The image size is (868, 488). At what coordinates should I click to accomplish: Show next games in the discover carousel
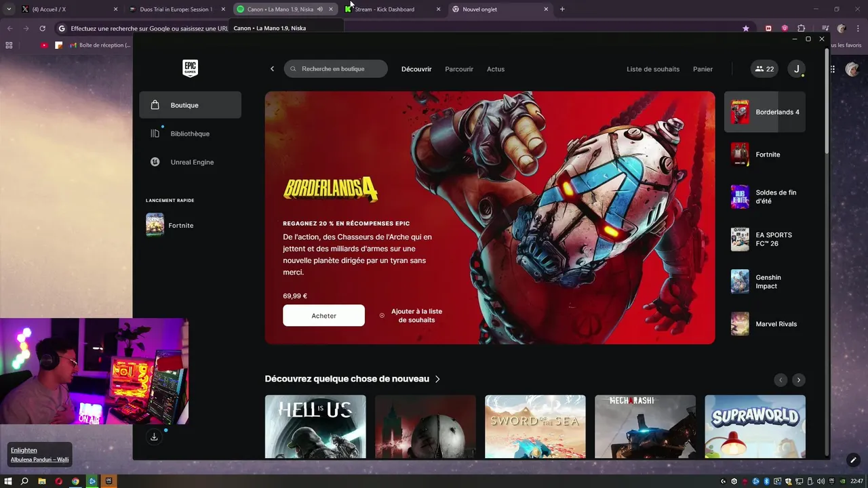[x=799, y=380]
